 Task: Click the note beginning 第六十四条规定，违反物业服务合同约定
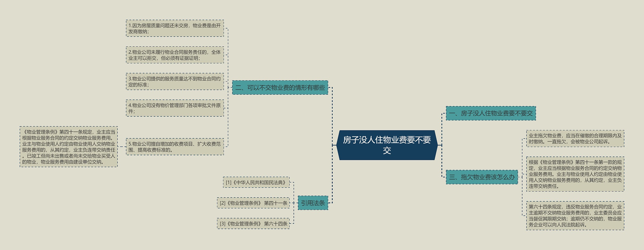click(x=575, y=215)
